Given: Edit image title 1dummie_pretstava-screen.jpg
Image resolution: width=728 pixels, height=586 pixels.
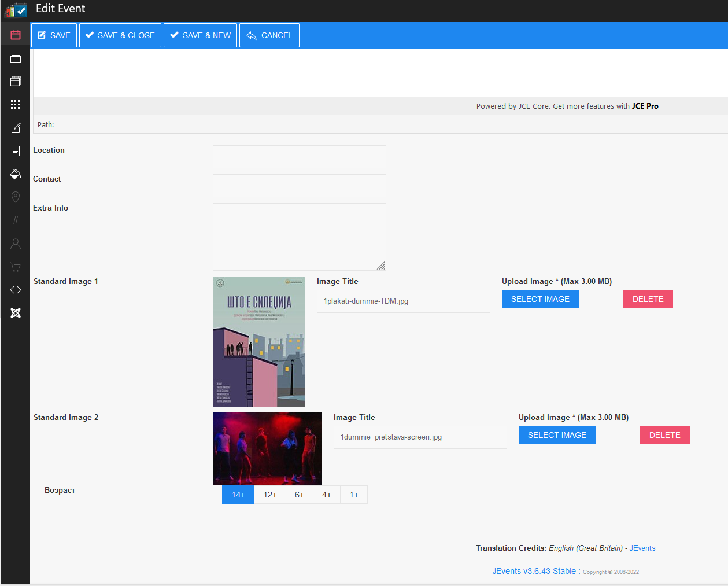Looking at the screenshot, I should 420,437.
